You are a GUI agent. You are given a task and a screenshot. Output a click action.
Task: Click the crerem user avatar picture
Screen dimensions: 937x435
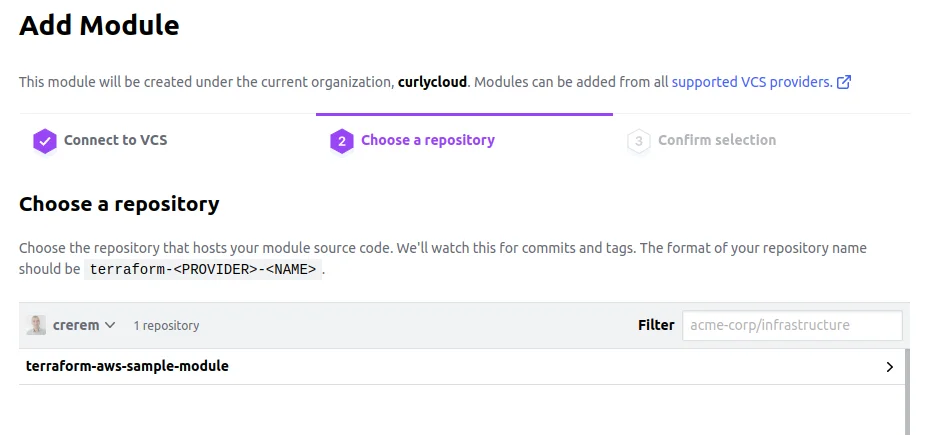point(36,325)
